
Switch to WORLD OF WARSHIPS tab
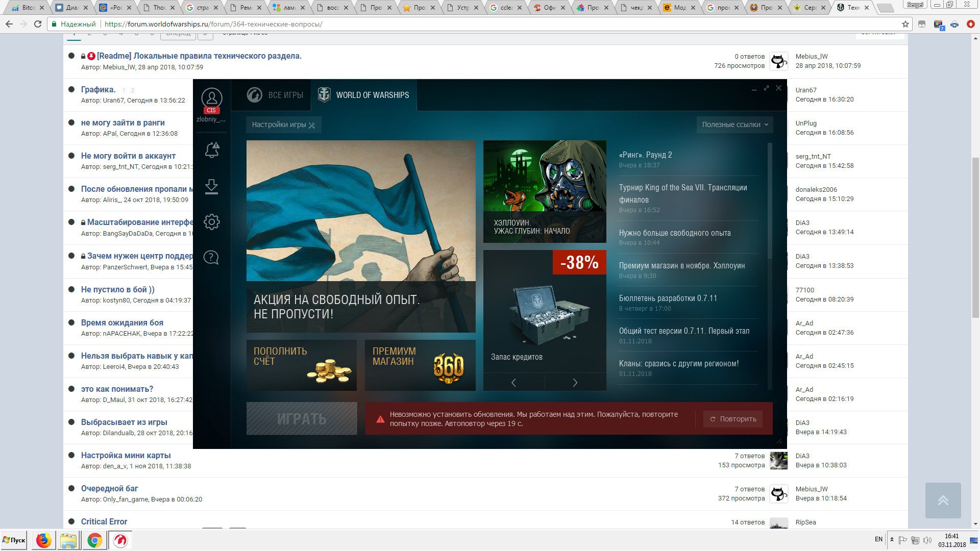tap(363, 95)
